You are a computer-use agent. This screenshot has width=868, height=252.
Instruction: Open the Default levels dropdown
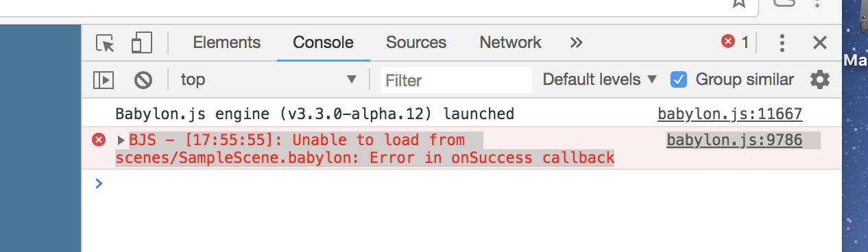[x=600, y=79]
